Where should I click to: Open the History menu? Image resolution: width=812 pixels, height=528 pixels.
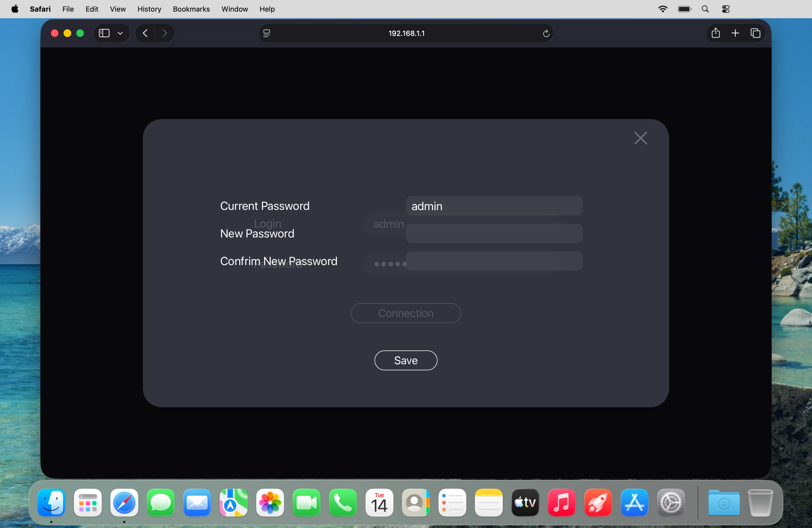(x=149, y=9)
